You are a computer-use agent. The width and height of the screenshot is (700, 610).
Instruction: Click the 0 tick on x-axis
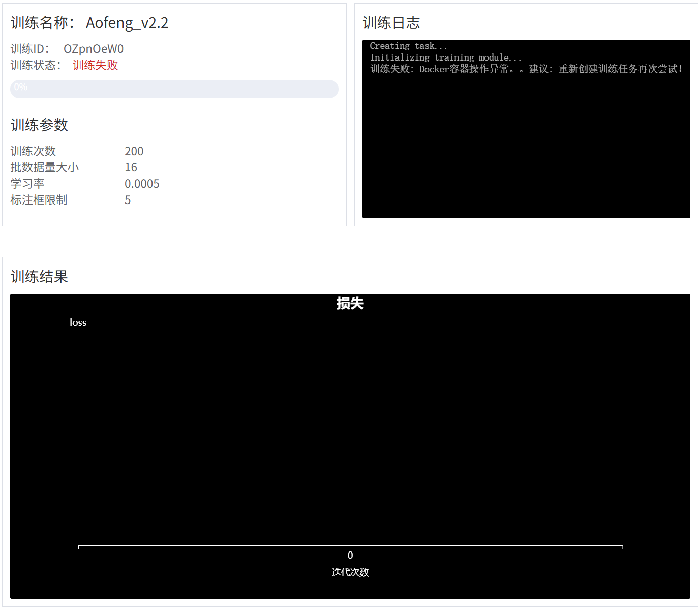coord(350,555)
